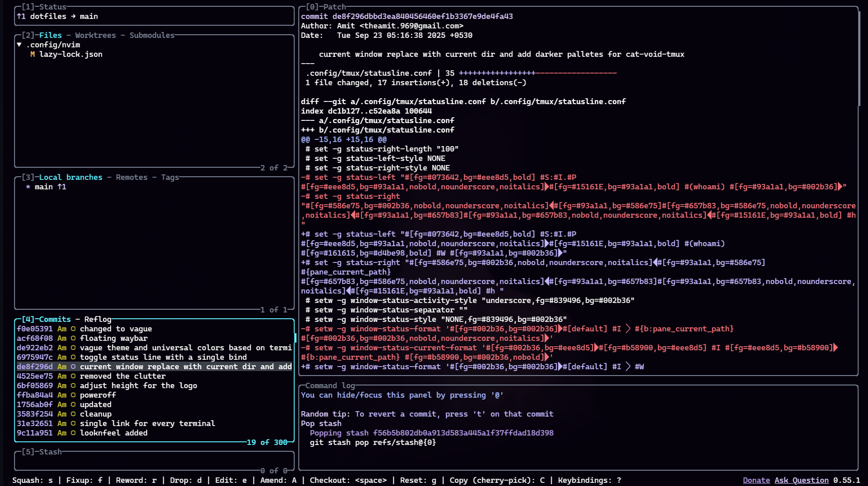
Task: Click the Reword: r keybinding hint
Action: (136, 480)
